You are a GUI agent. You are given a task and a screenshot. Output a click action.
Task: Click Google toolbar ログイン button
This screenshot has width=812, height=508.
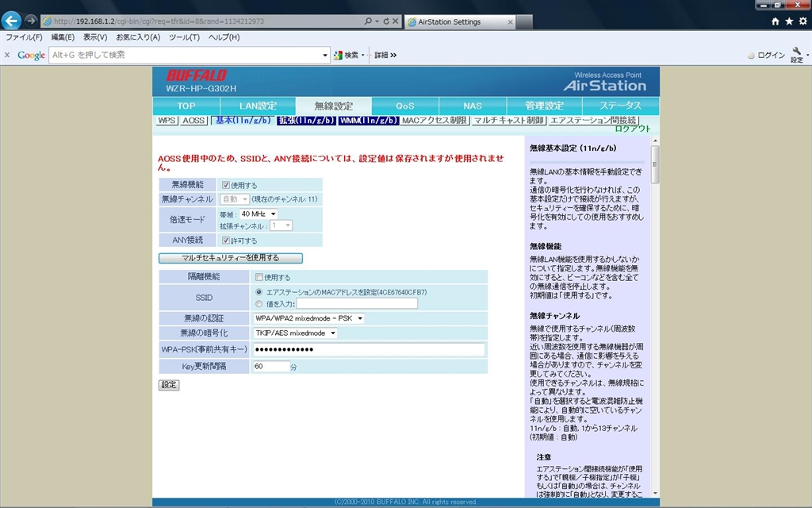click(767, 55)
